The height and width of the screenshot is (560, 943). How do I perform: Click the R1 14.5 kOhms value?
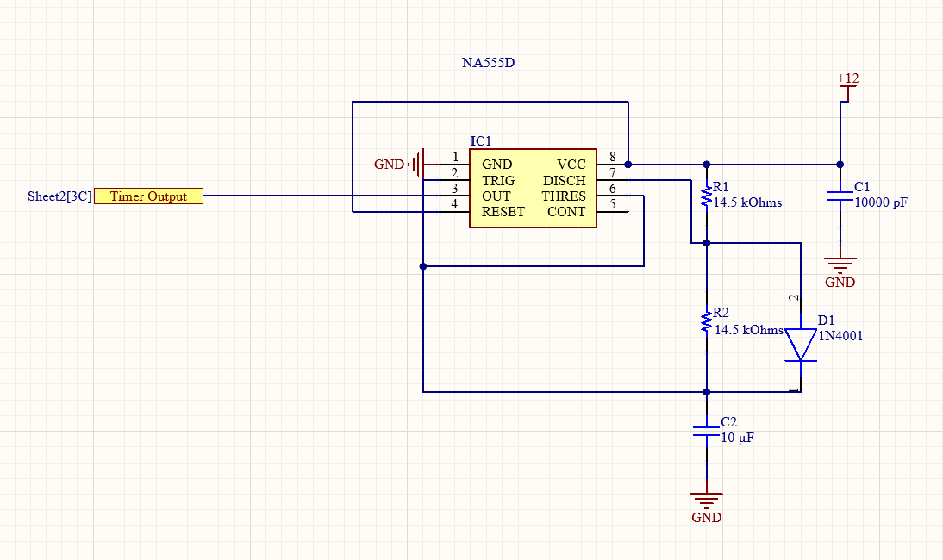click(747, 202)
